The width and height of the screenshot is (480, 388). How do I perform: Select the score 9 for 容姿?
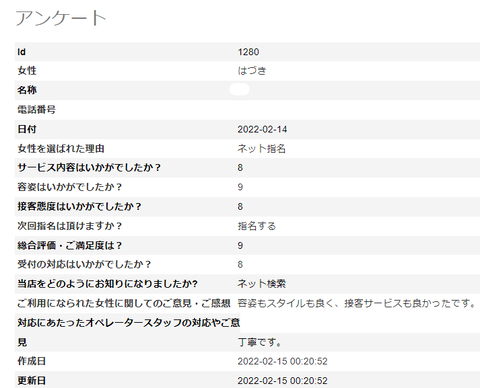[x=240, y=187]
